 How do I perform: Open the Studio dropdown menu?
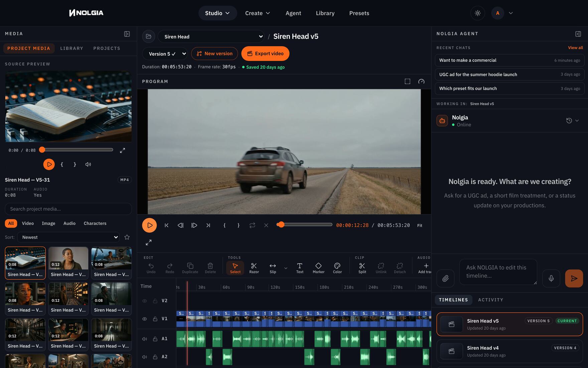click(217, 13)
